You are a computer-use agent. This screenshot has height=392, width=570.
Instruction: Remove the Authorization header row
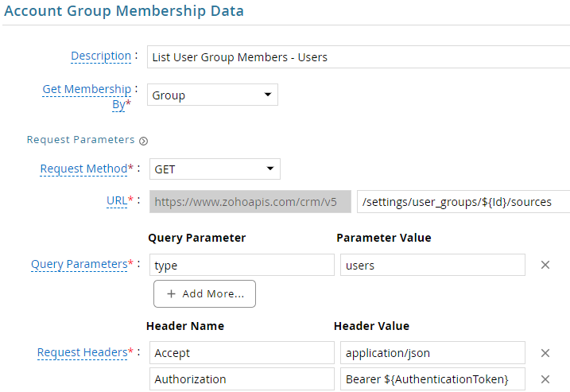tap(545, 379)
